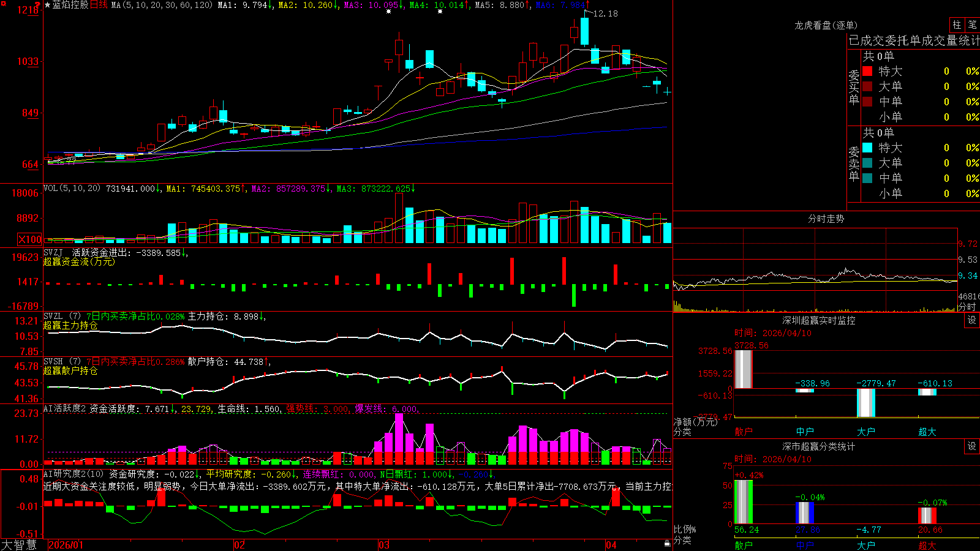
Task: Click the 12.18 high price marker
Action: click(606, 13)
